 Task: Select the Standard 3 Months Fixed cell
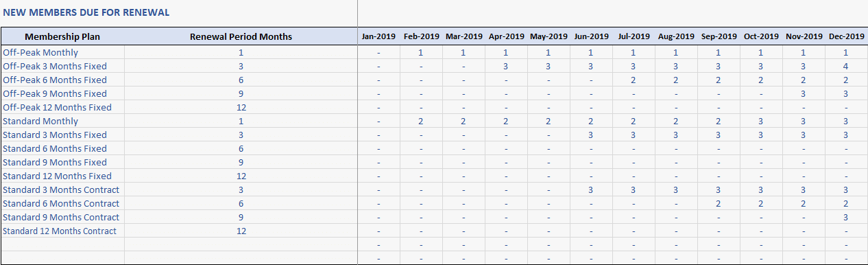click(62, 135)
